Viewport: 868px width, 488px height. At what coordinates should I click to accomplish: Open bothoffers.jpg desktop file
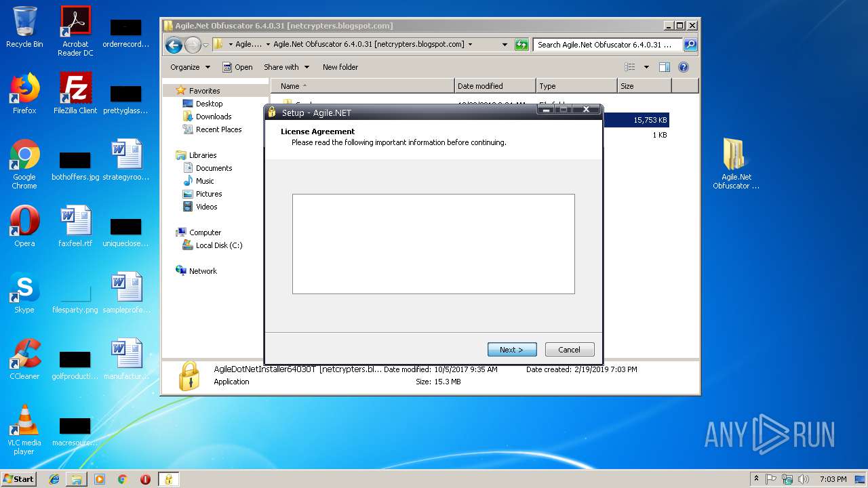point(75,165)
